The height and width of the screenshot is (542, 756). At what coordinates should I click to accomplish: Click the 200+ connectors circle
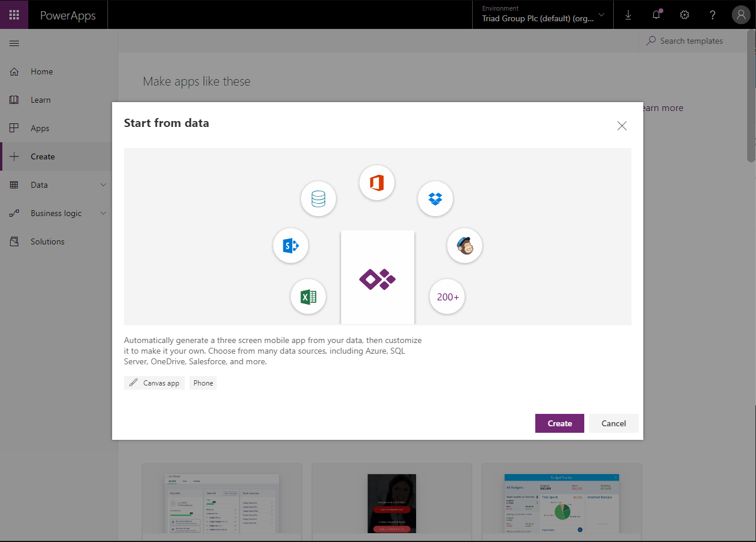(x=447, y=296)
